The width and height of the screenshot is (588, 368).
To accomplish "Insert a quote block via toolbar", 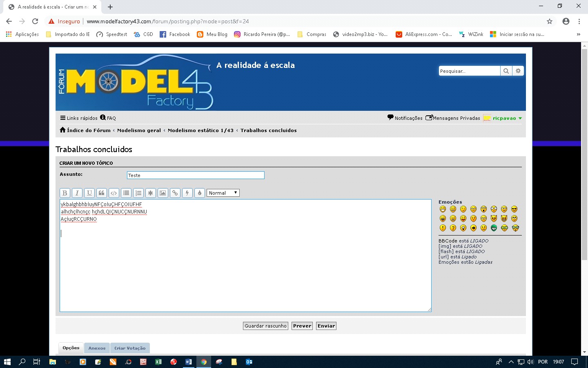I will tap(101, 193).
